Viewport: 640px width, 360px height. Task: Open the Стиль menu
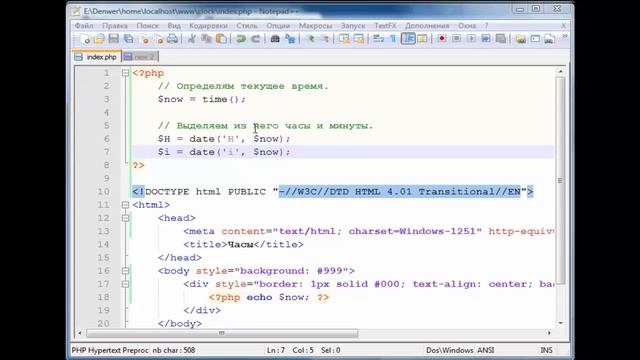point(247,26)
